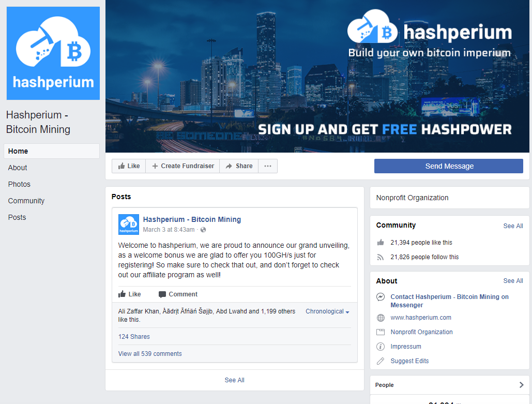
Task: Share the Hashperium page
Action: [239, 166]
